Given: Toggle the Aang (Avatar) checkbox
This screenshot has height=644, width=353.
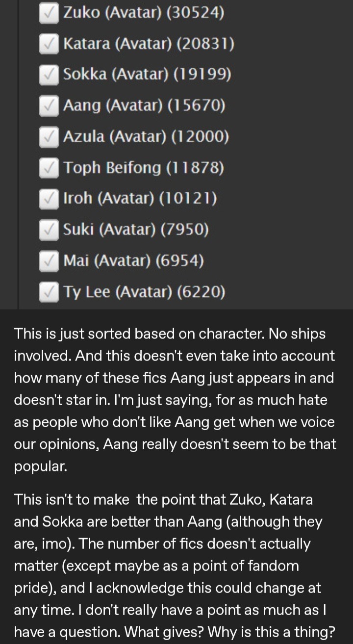Looking at the screenshot, I should coord(49,105).
